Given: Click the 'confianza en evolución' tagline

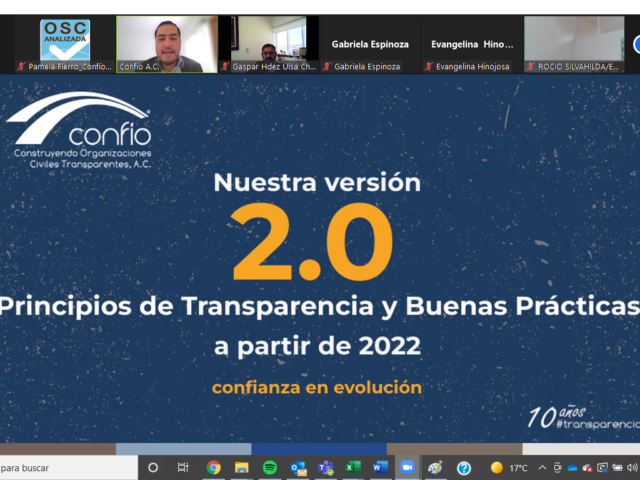Looking at the screenshot, I should 317,387.
